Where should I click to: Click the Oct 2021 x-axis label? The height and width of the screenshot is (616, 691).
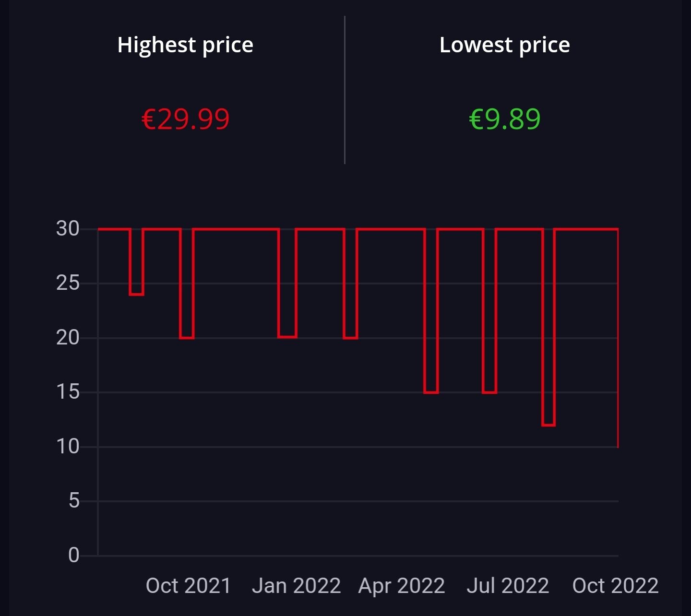(x=188, y=586)
